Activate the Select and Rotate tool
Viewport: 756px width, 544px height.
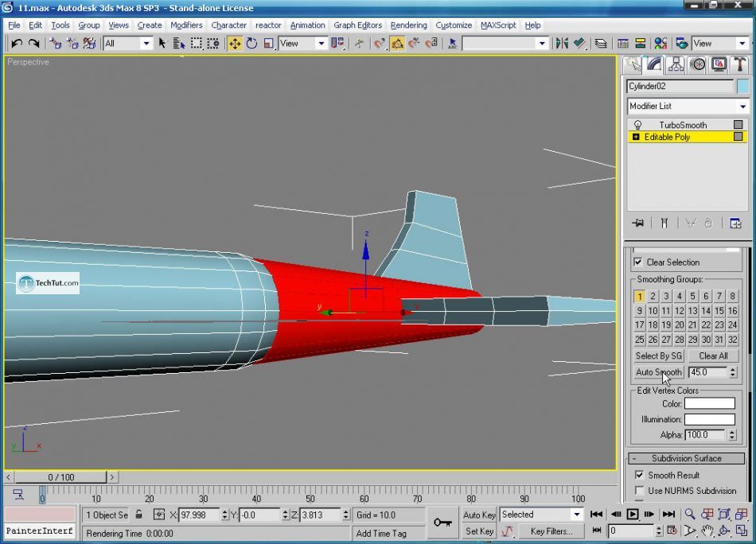(x=251, y=44)
